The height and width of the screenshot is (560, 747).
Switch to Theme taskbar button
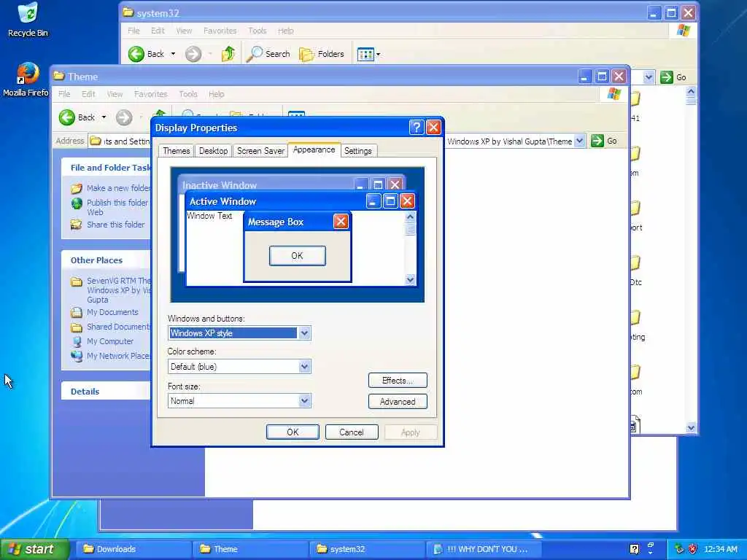249,549
